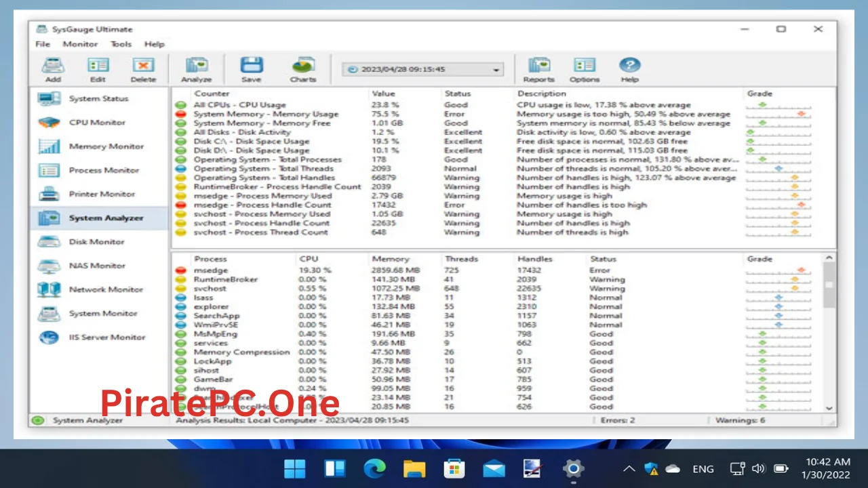The image size is (868, 488).
Task: Open Network Monitor in sidebar
Action: [99, 289]
